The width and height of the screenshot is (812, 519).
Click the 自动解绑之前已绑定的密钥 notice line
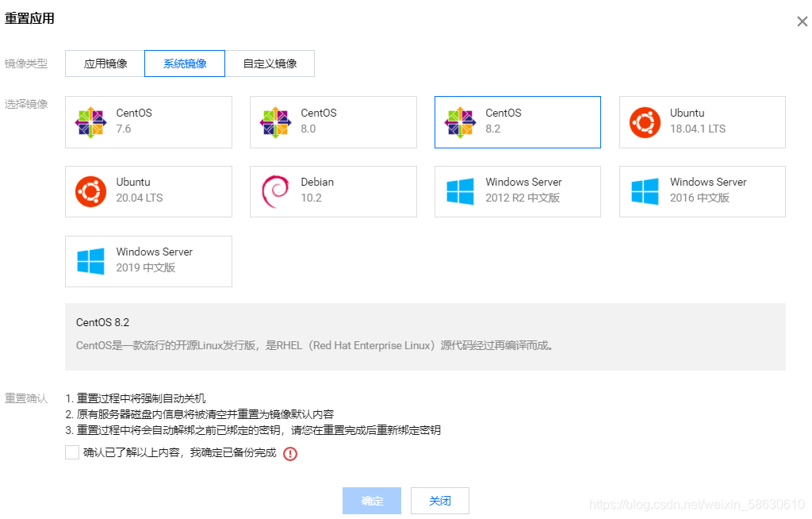pos(253,430)
